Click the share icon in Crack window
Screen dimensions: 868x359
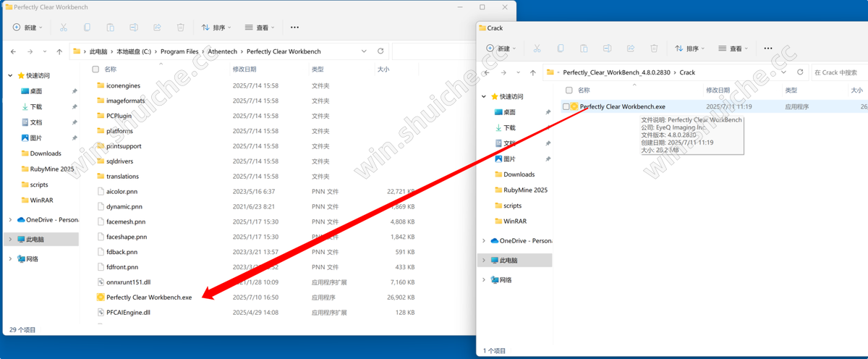tap(631, 48)
